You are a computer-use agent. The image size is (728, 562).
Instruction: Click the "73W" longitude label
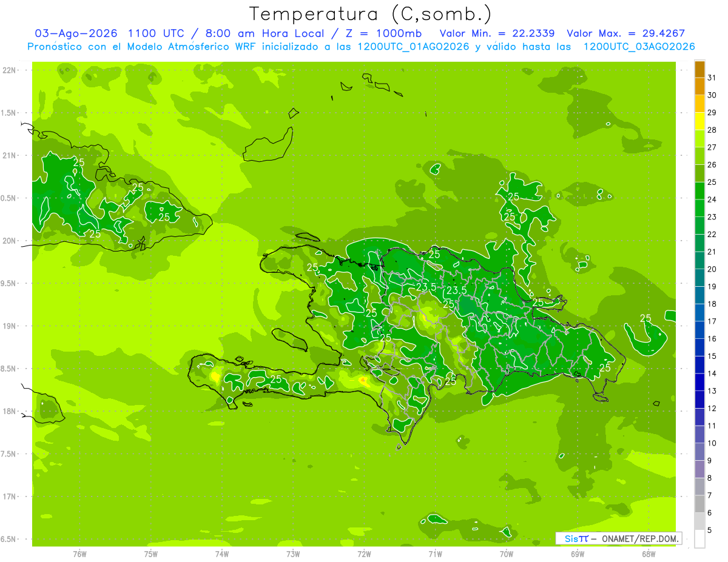tap(293, 554)
